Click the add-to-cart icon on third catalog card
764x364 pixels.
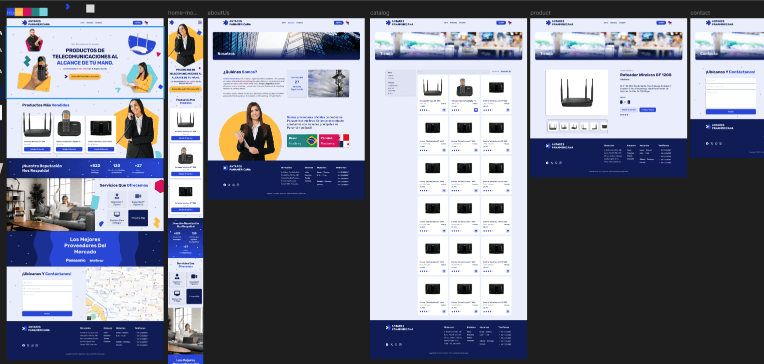coord(507,110)
